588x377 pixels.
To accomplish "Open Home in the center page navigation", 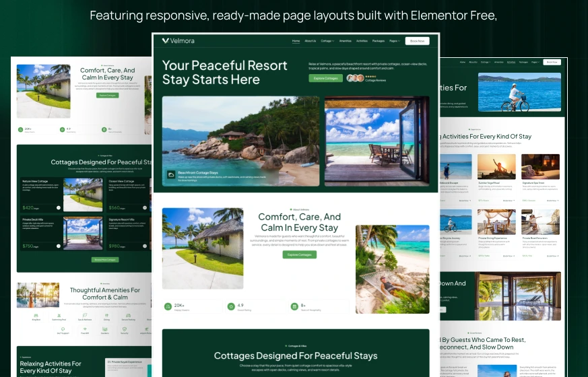I will (x=296, y=41).
